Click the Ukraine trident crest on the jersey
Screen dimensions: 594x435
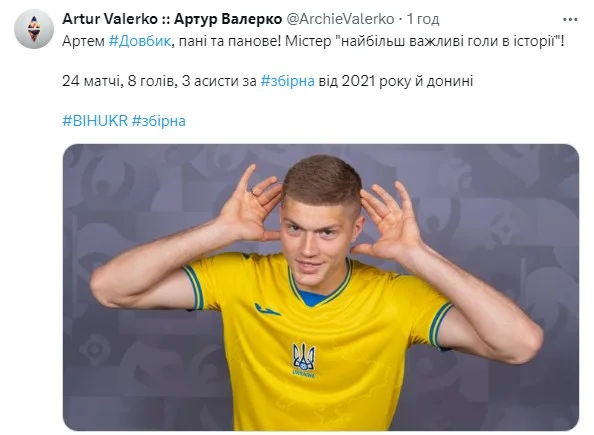coord(303,360)
